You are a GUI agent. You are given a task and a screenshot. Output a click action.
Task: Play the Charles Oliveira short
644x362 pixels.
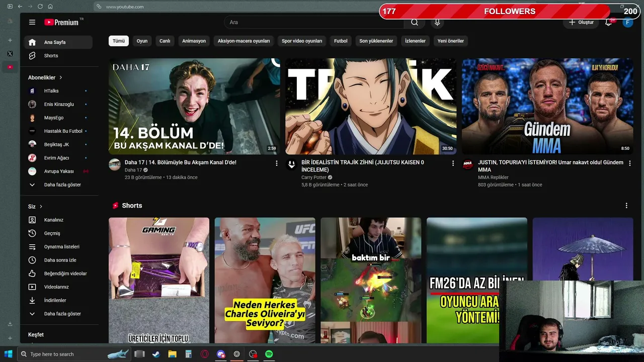click(x=265, y=281)
